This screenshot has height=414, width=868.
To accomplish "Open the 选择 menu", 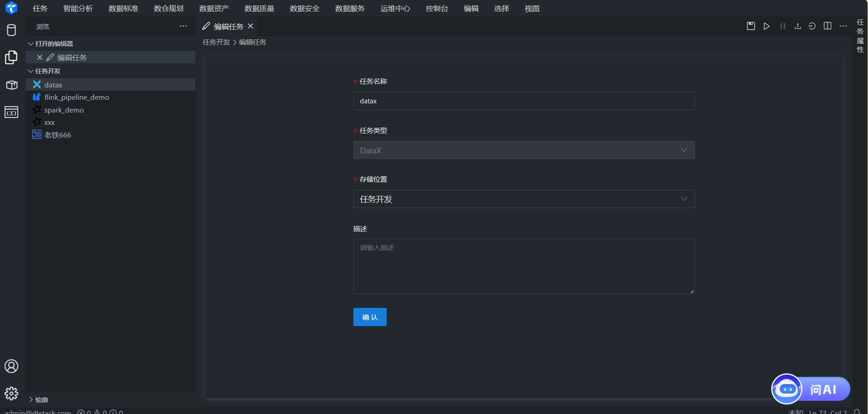I will point(501,8).
